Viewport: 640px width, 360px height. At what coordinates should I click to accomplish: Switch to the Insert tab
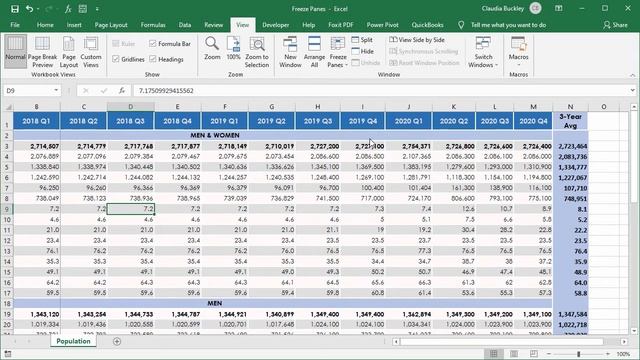(x=74, y=25)
